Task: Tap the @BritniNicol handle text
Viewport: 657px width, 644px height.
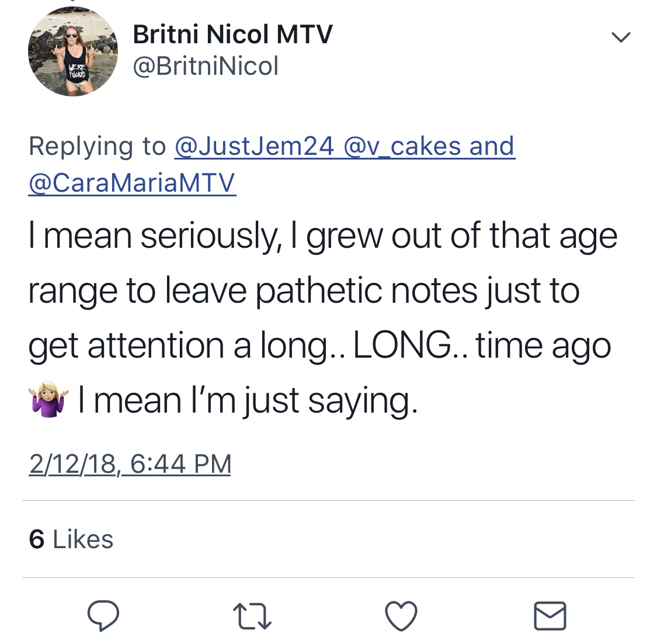Action: tap(206, 66)
